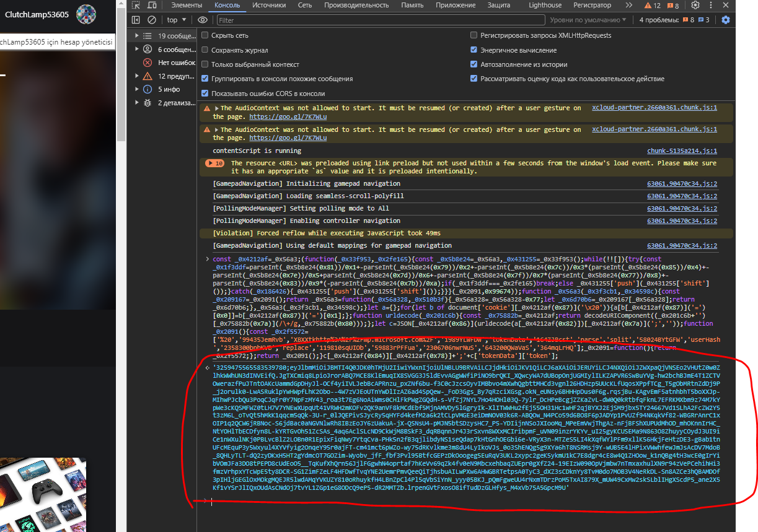
Task: Check the "Сохранять журнал" option
Action: point(205,50)
